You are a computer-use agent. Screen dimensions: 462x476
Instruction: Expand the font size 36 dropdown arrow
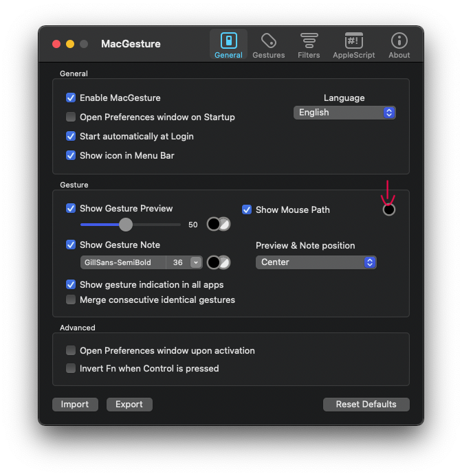196,262
